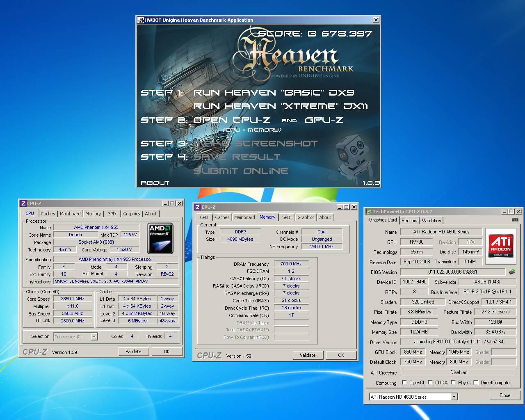Click the AMD Phenom II processor logo
This screenshot has height=420, width=525.
coord(160,238)
